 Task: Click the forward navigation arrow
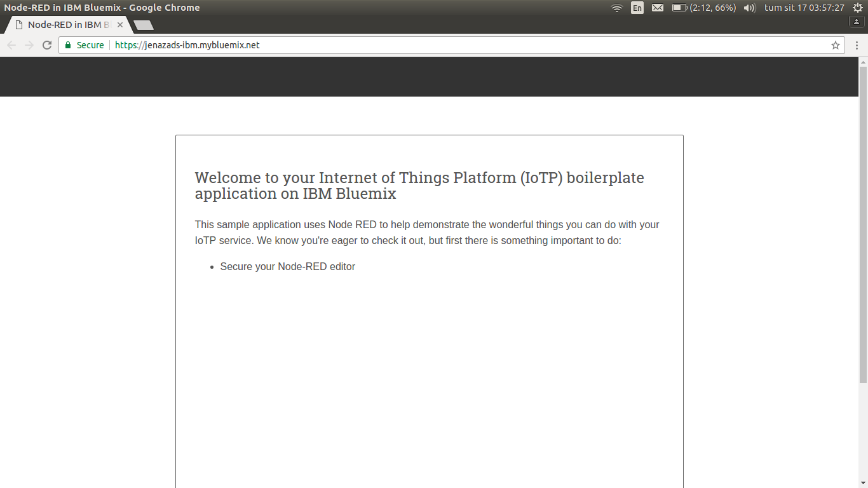coord(29,45)
